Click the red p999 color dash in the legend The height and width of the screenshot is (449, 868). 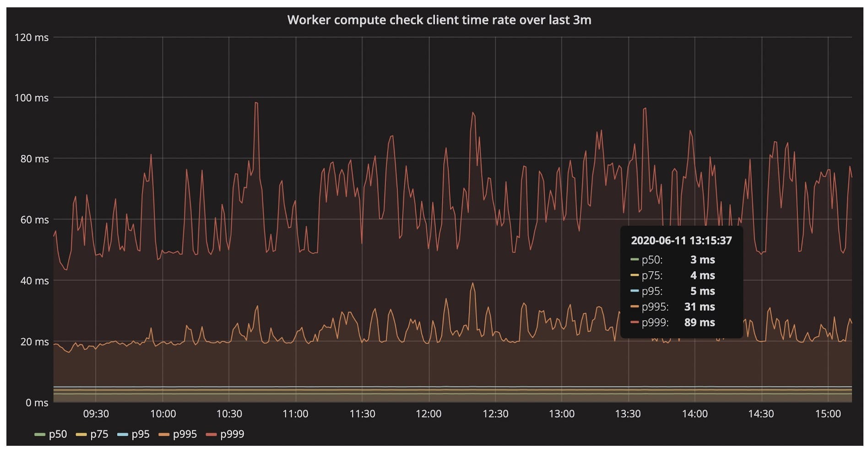211,435
